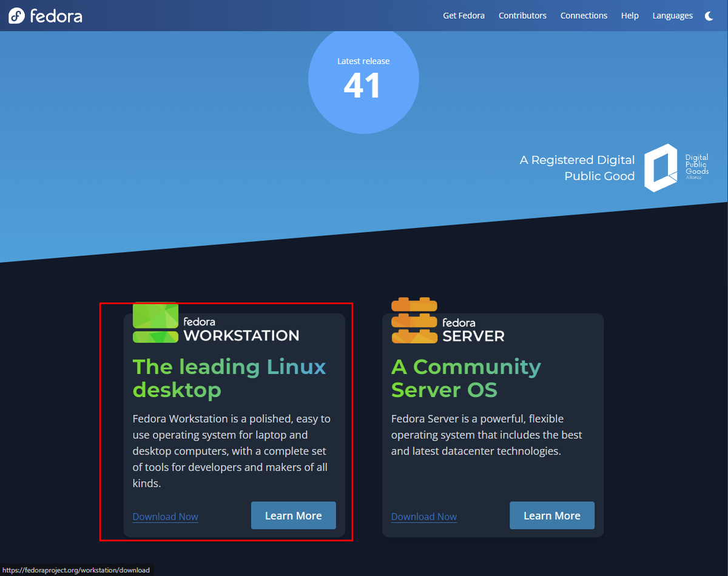Open the Languages menu
Viewport: 728px width, 576px height.
coord(672,16)
